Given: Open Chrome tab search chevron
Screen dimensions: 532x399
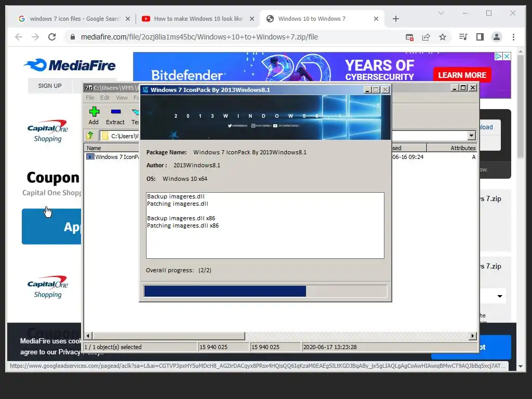Looking at the screenshot, I should point(441,13).
